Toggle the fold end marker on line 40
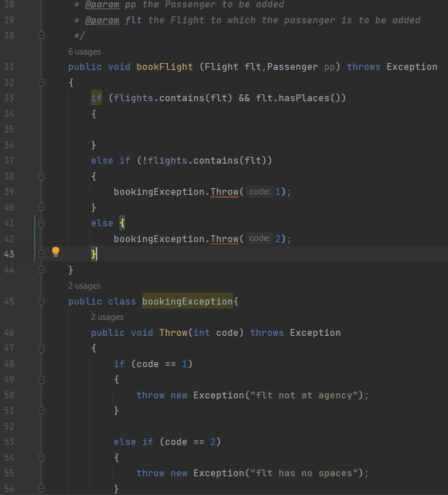 (x=42, y=207)
